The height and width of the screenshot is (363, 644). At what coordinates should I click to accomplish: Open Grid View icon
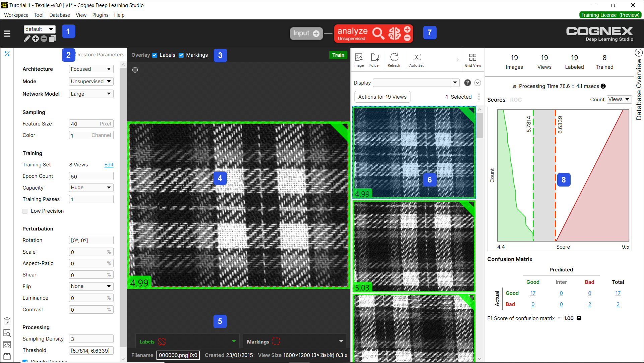(x=473, y=57)
